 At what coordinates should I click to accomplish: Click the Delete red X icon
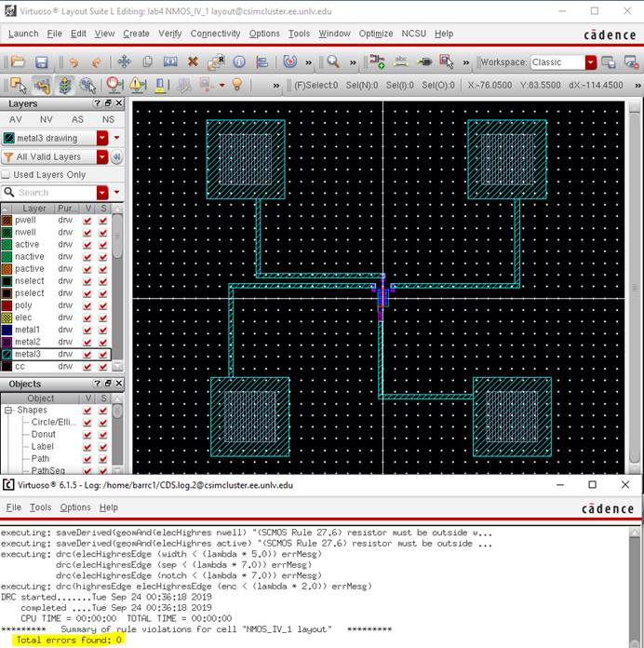pyautogui.click(x=193, y=62)
